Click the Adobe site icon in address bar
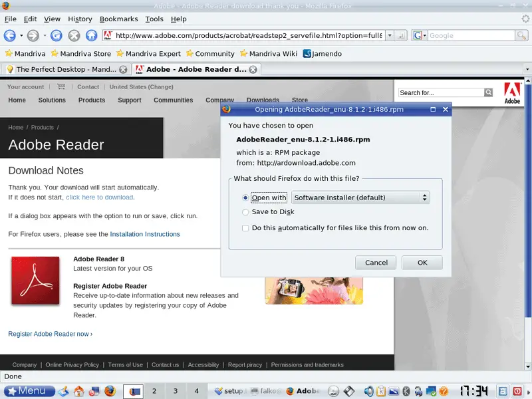This screenshot has height=399, width=532. coord(108,35)
